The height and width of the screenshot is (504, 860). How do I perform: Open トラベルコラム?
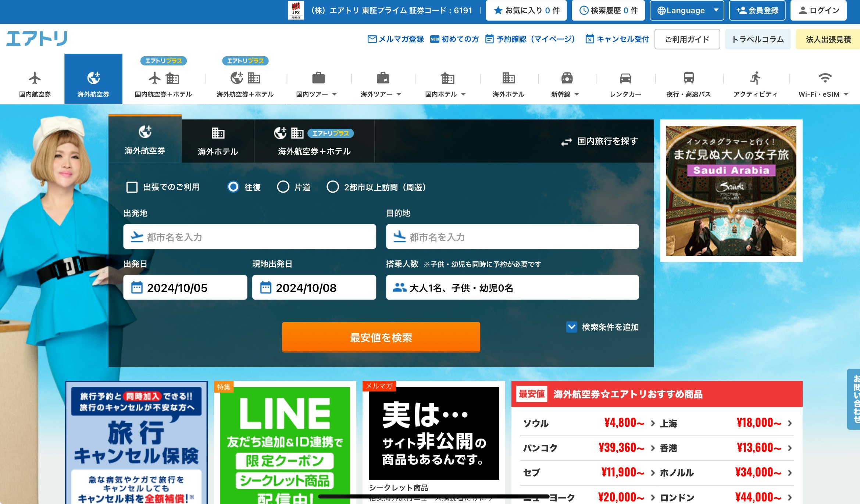tap(758, 39)
